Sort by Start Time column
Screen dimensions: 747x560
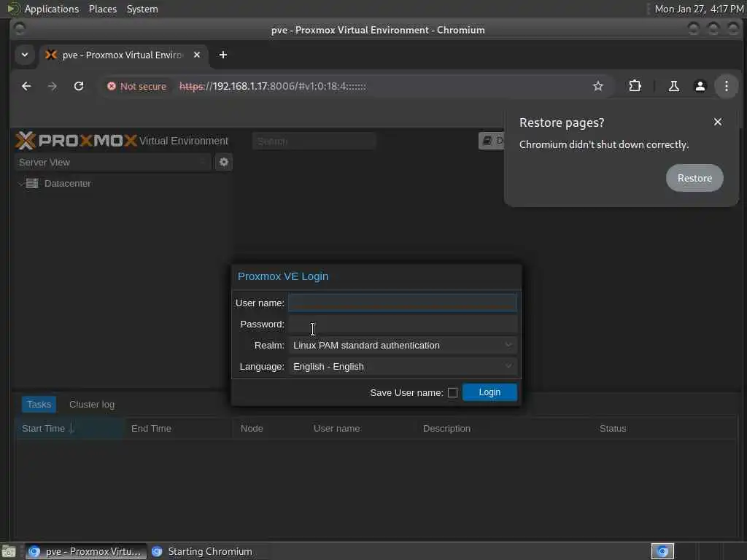tap(70, 429)
